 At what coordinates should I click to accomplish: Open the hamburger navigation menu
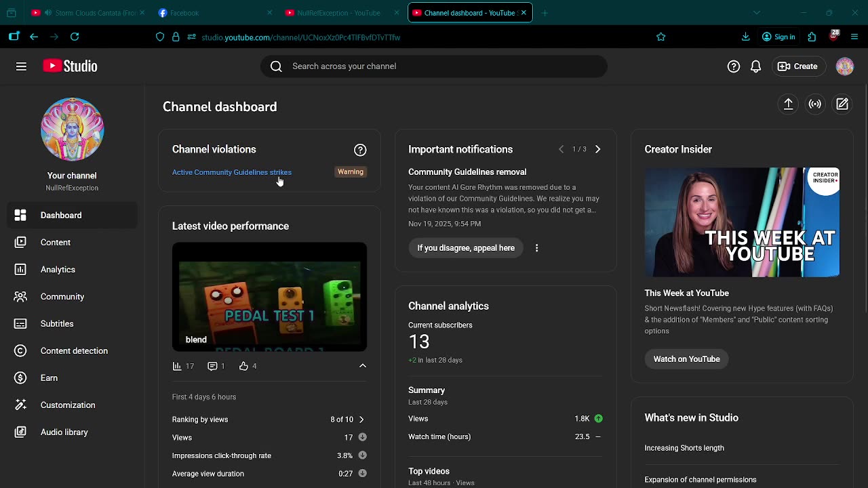[21, 66]
